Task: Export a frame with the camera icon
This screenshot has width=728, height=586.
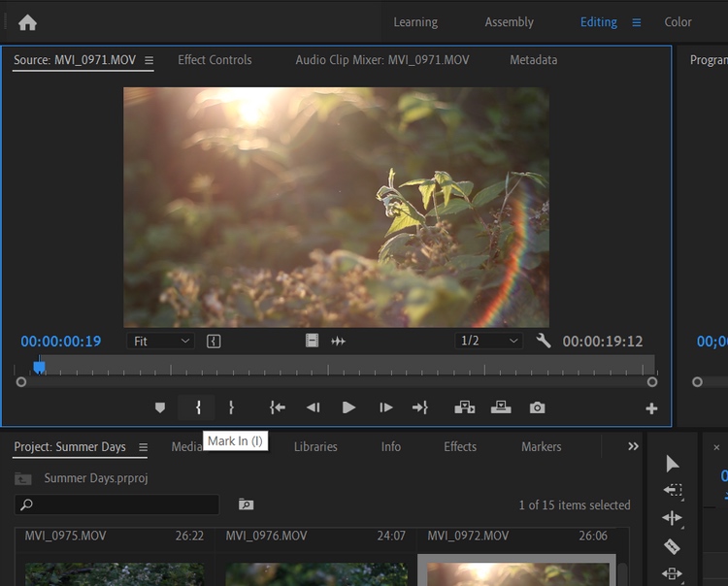Action: click(538, 407)
